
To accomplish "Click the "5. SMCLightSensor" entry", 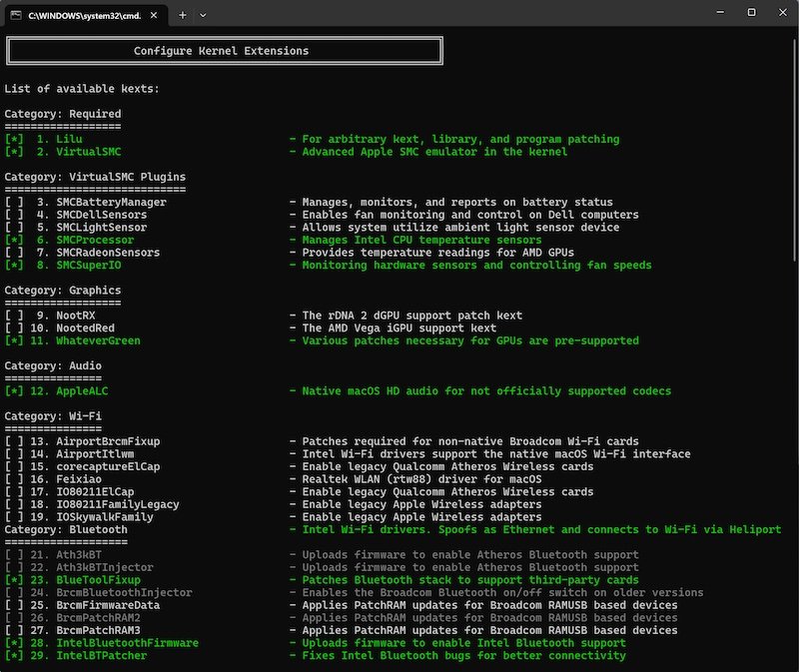I will pyautogui.click(x=91, y=228).
